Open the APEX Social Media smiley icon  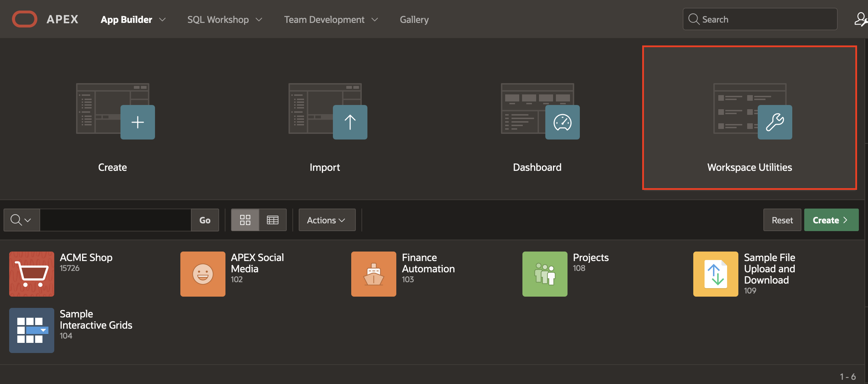coord(203,274)
